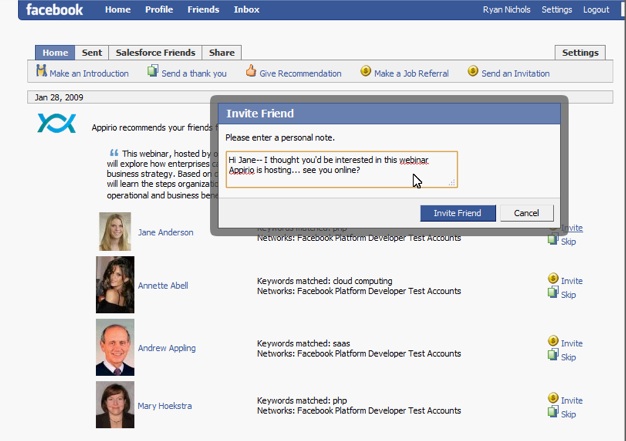This screenshot has width=626, height=441.
Task: Open Settings in the blue top bar
Action: (557, 10)
